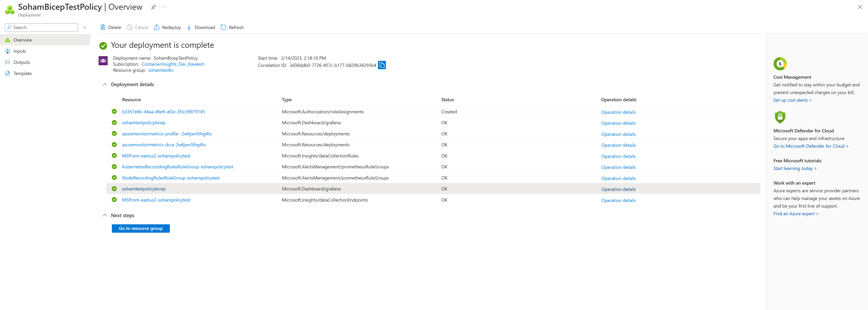Viewport: 868px width, 310px height.
Task: Collapse the left navigation sidebar
Action: [85, 27]
